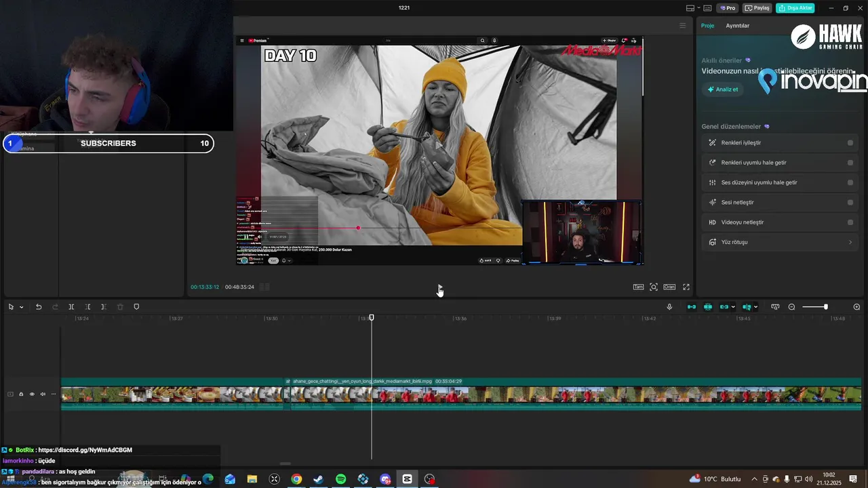Open the weather widget 10°C Bulutlu
Viewport: 868px width, 488px height.
point(715,479)
